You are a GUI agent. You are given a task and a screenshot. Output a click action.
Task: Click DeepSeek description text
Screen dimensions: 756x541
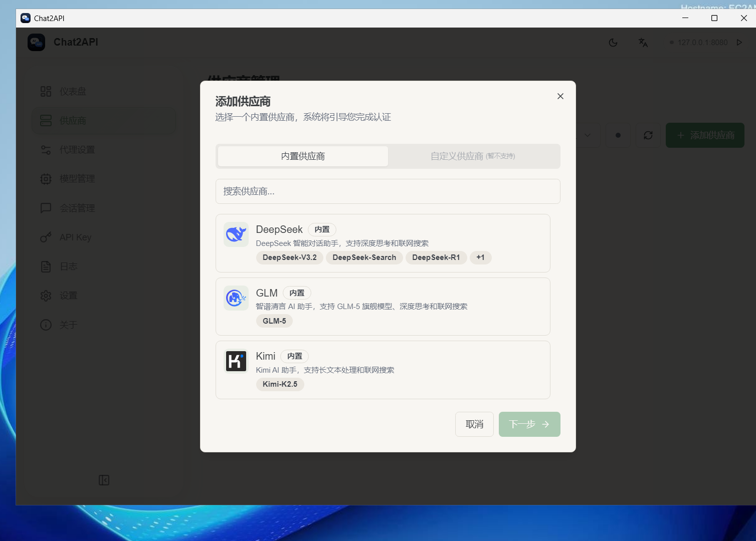click(x=342, y=243)
